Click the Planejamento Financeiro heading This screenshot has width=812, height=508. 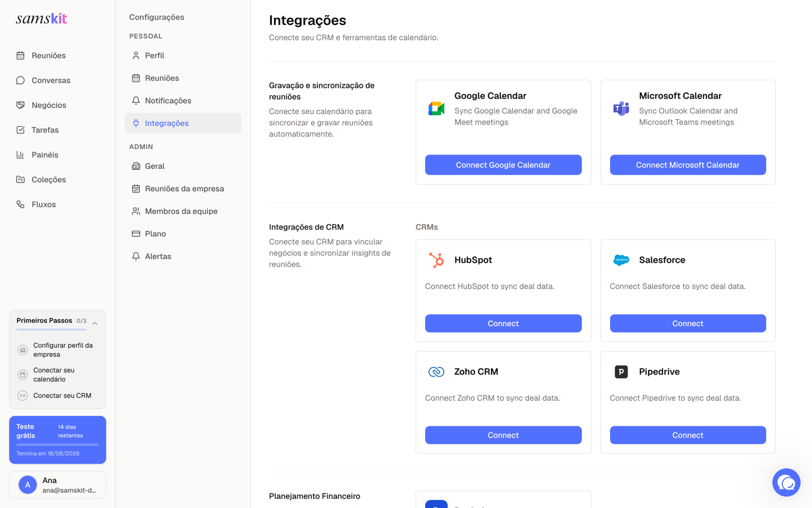[315, 496]
